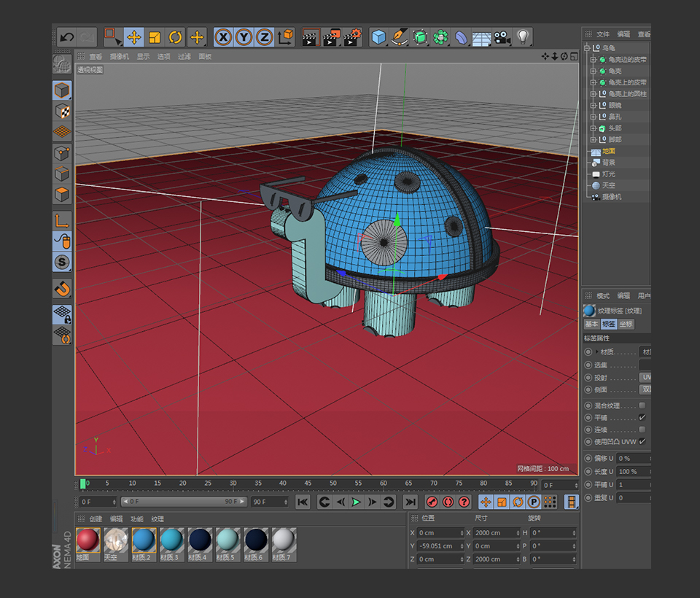Image resolution: width=700 pixels, height=598 pixels.
Task: Select the Rotate tool in the toolbar
Action: click(x=176, y=37)
